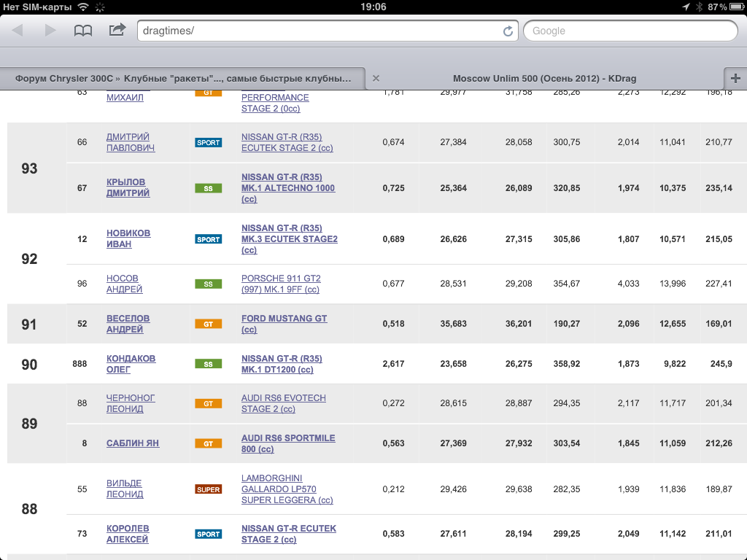Tap car number 888 for Кондаков

pos(80,364)
